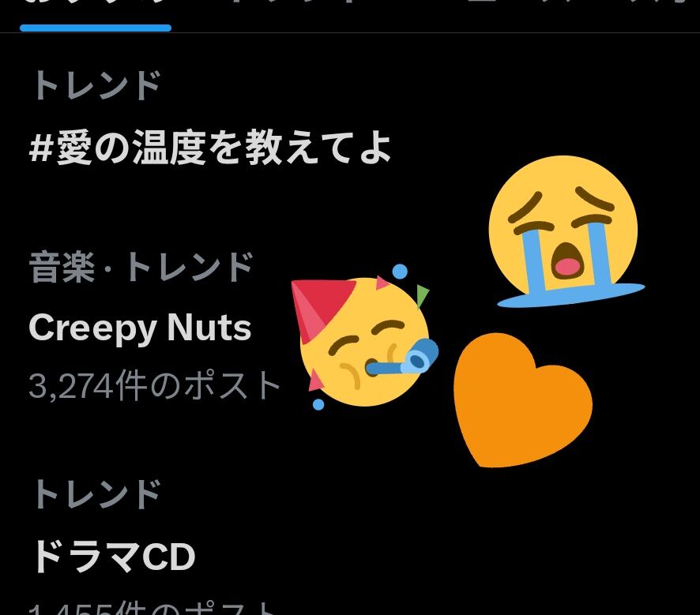
Task: Tap the 3,274件のポスト post count
Action: [x=155, y=385]
